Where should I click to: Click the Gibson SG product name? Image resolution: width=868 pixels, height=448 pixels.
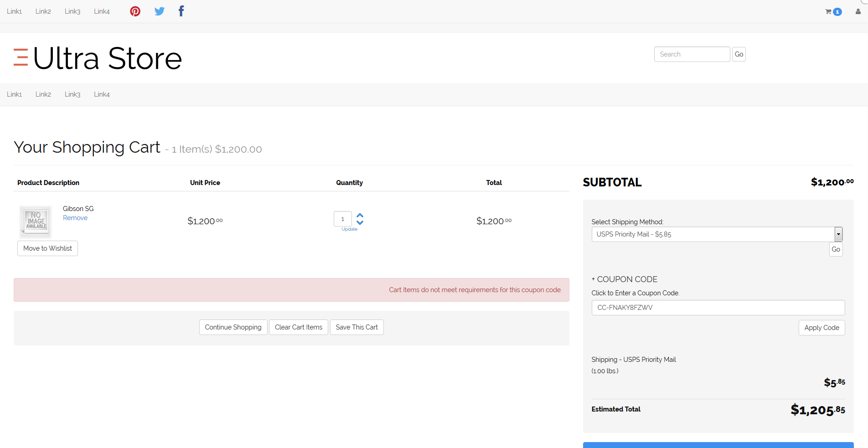(x=78, y=209)
